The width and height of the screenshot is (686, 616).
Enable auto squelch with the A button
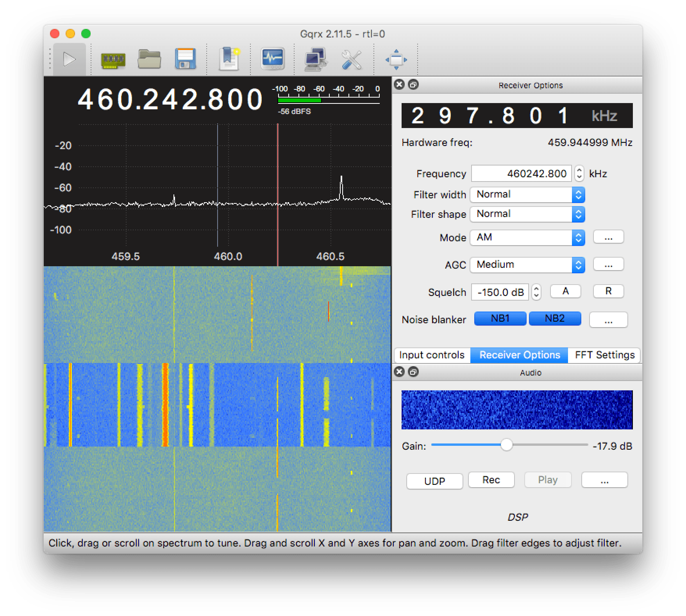pos(565,291)
